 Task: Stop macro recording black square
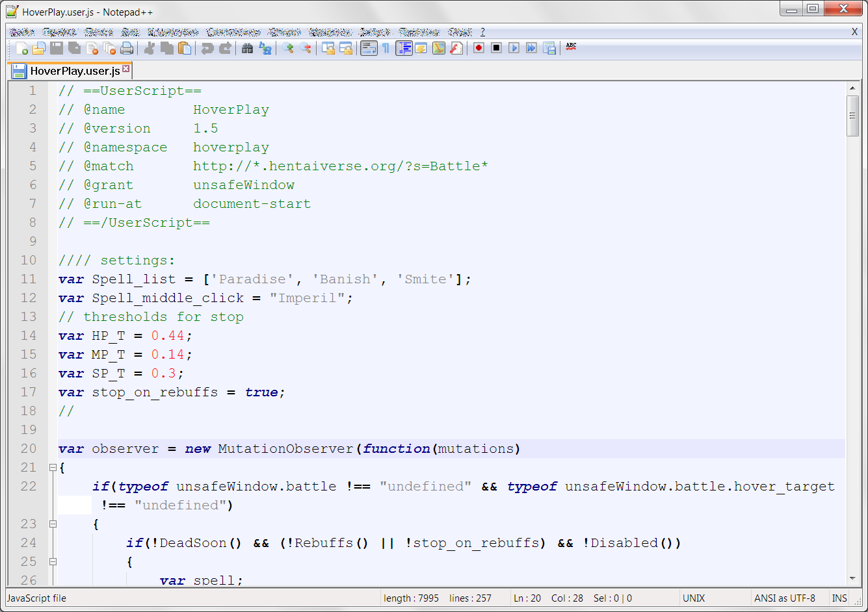pyautogui.click(x=496, y=48)
